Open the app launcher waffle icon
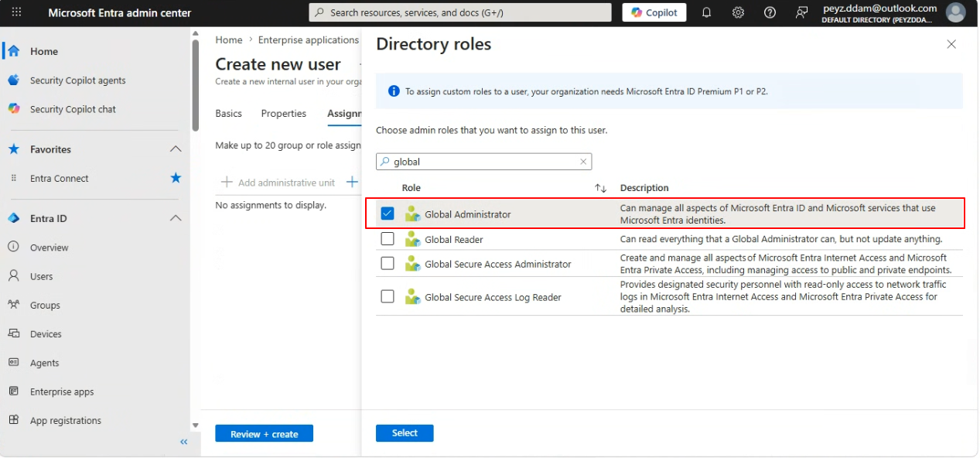980x458 pixels. click(16, 12)
